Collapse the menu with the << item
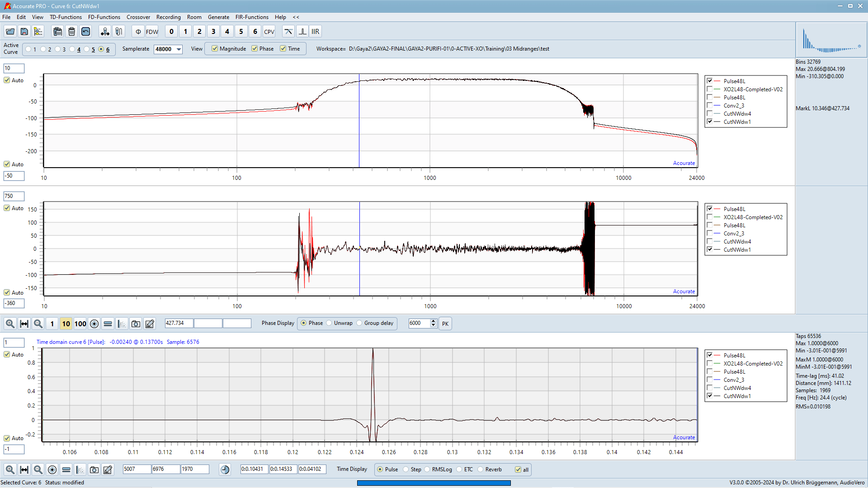The width and height of the screenshot is (868, 488). 296,17
